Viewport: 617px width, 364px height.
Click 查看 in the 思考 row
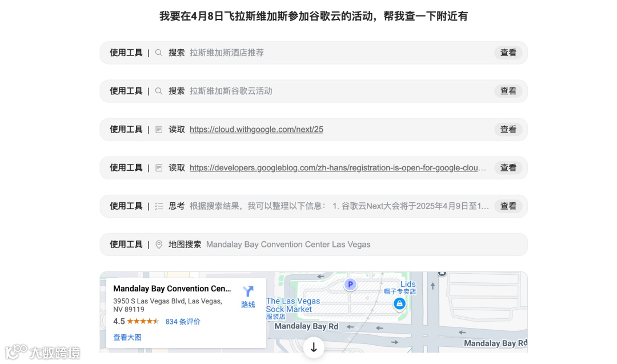pos(508,206)
